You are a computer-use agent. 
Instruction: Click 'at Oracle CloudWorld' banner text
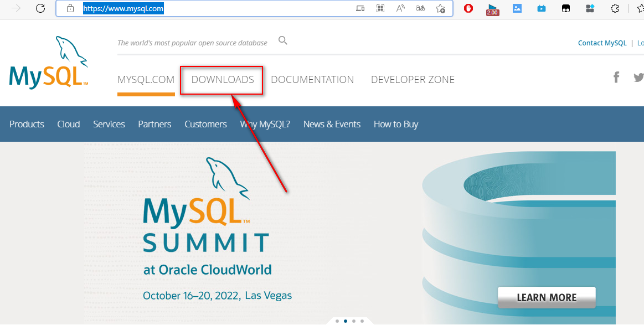click(x=208, y=270)
